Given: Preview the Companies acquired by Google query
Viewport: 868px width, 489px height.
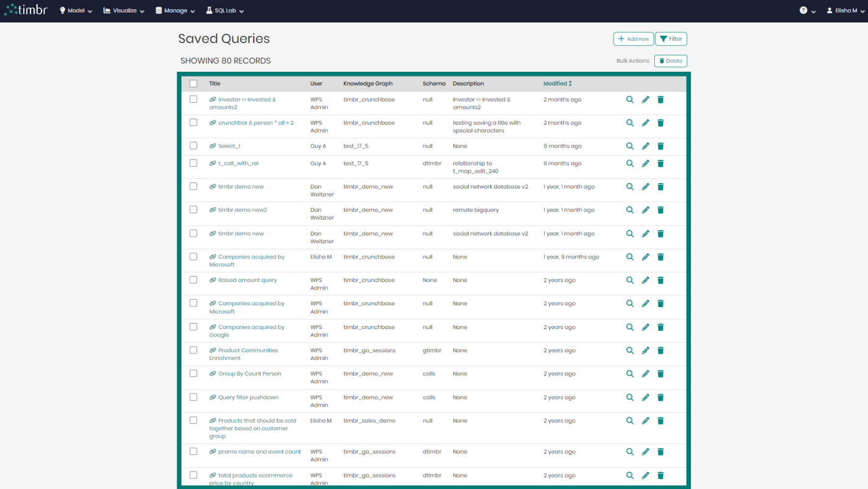Looking at the screenshot, I should (x=629, y=327).
